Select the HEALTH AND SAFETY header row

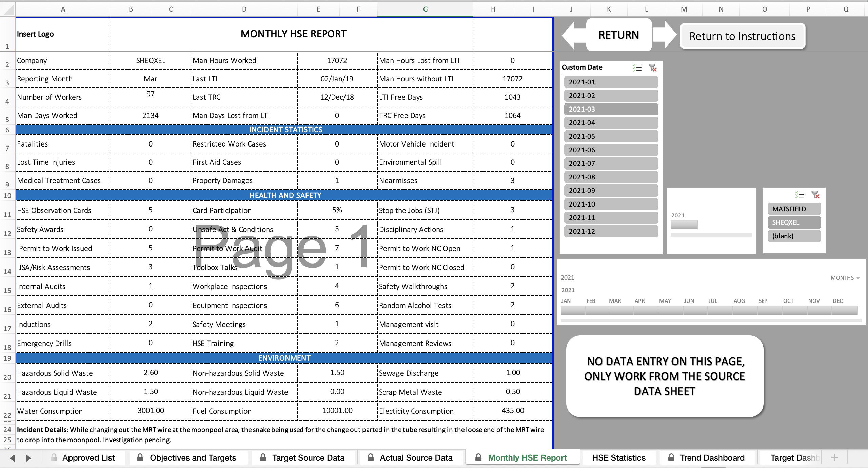(284, 195)
